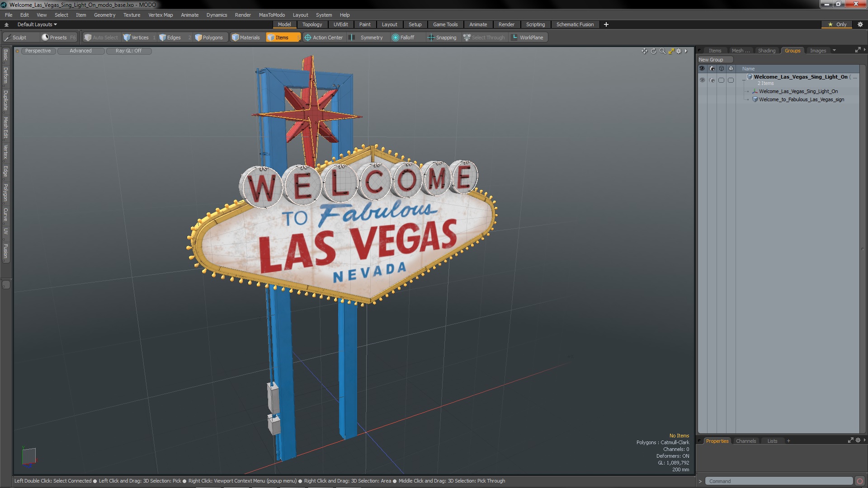Screen dimensions: 868x488
Task: Open the Deform vertical sidebar tab
Action: 6,75
